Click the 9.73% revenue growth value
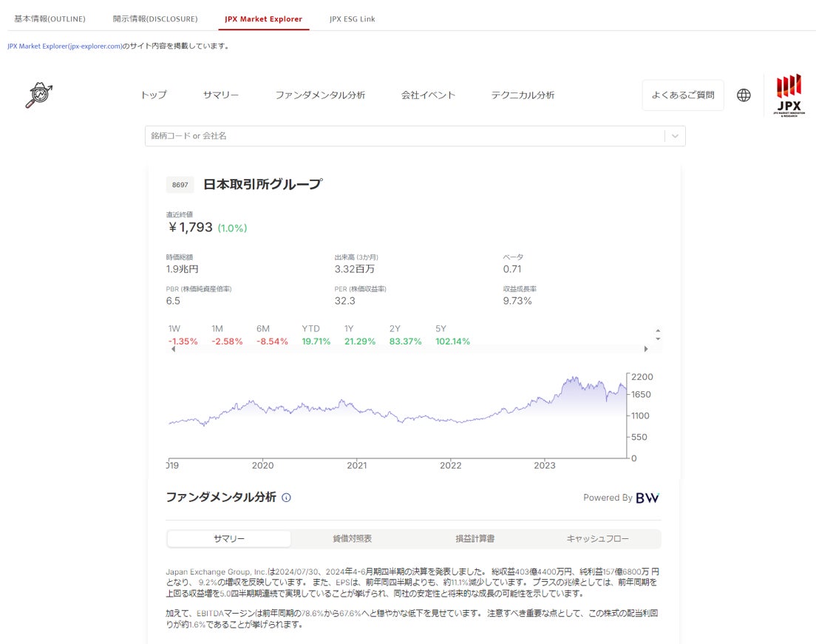Image resolution: width=816 pixels, height=644 pixels. [517, 301]
